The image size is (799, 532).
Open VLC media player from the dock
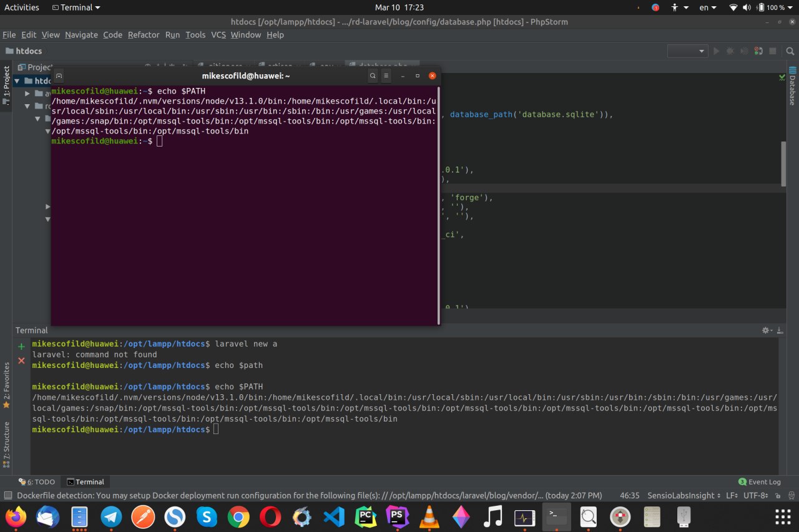[x=429, y=516]
